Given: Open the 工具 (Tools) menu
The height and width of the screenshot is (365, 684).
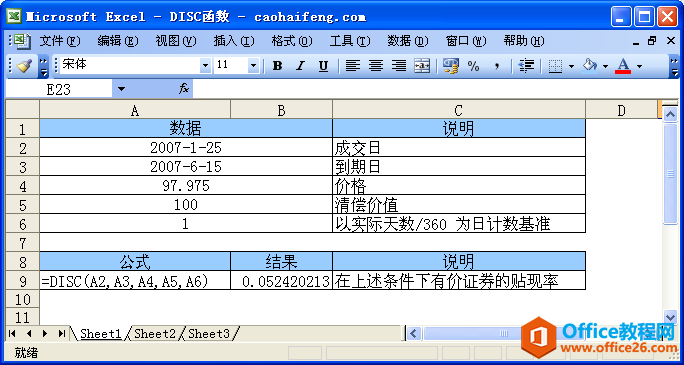Looking at the screenshot, I should tap(350, 41).
